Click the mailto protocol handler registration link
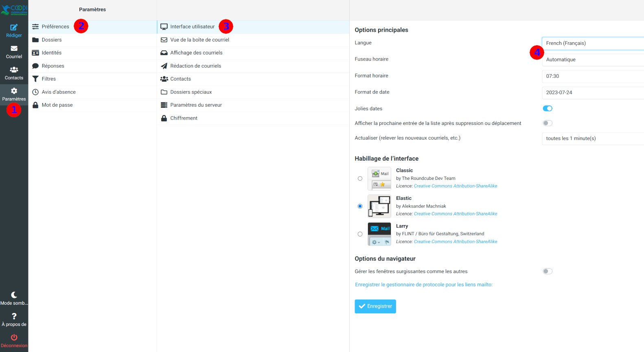Image resolution: width=644 pixels, height=352 pixels. tap(423, 285)
